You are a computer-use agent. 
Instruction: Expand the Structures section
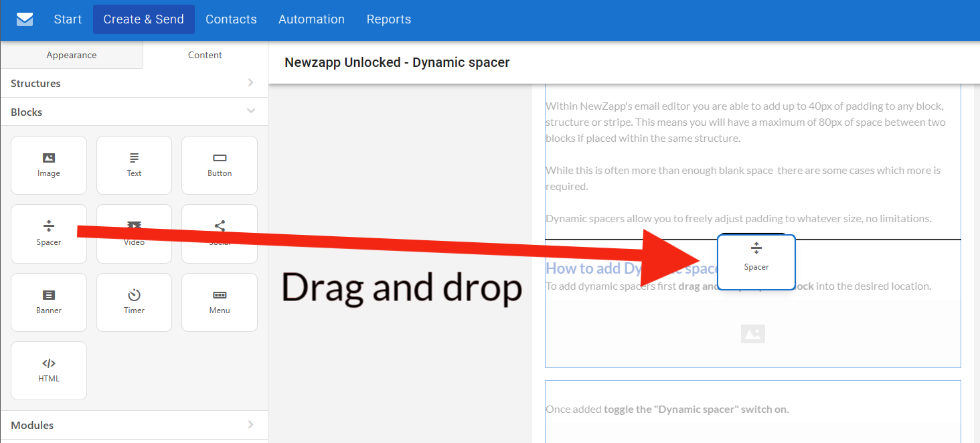click(x=250, y=83)
